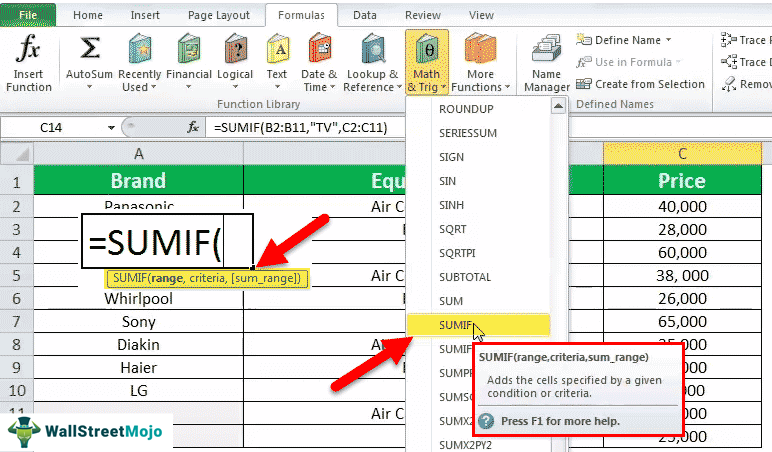Open the Insert Function dialog
Screen dimensions: 772x452
coord(28,62)
